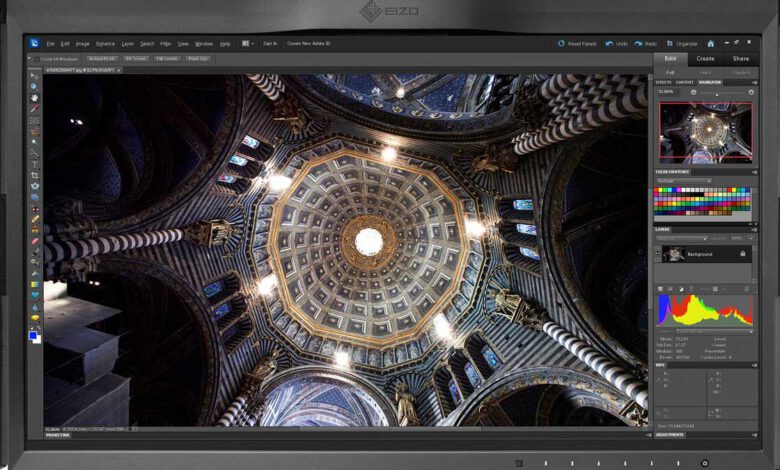Pick the Crop tool
The width and height of the screenshot is (780, 470).
(x=35, y=175)
